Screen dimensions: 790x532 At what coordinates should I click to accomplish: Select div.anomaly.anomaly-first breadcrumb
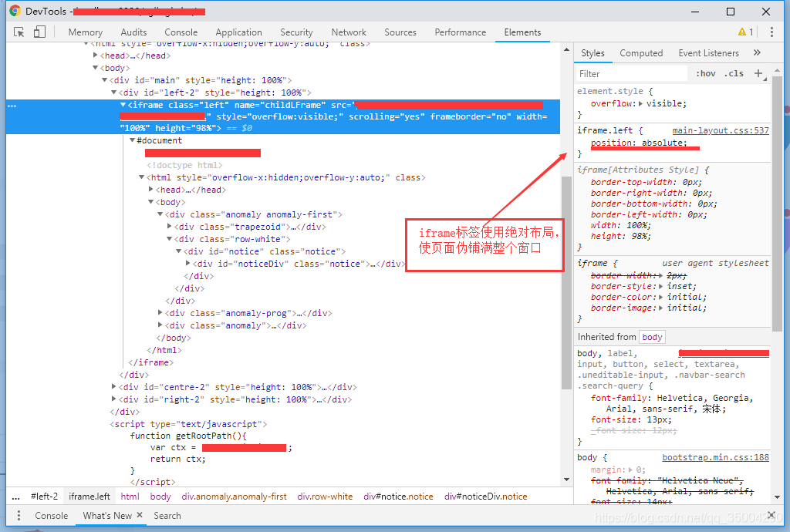click(x=235, y=497)
